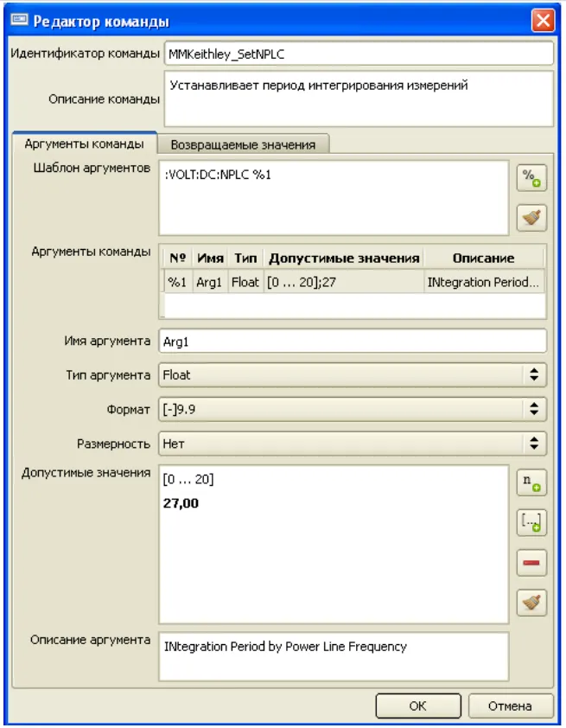Click the Допустимые значения column header
Viewport: 566px width, 728px height.
pos(344,258)
